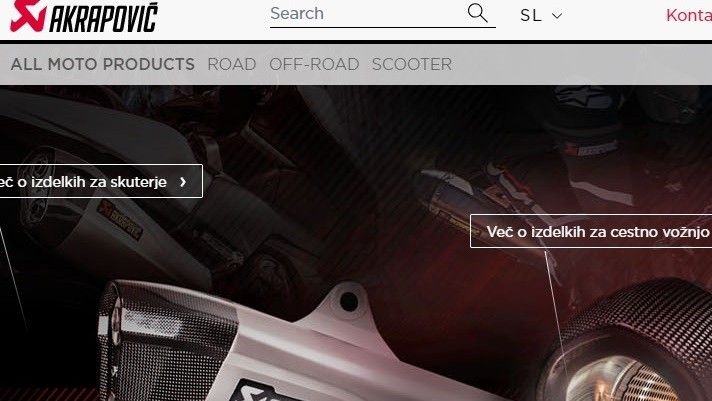Go to the SCOOTER category
Viewport: 712px width, 401px height.
tap(412, 64)
